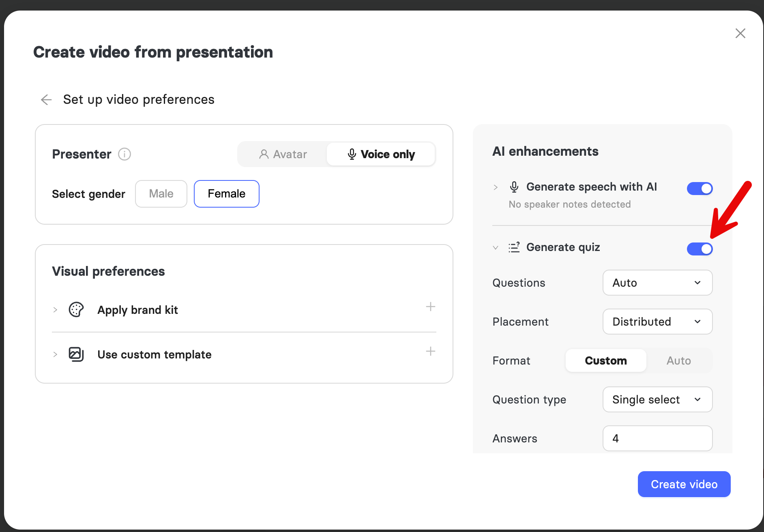Screen dimensions: 764x532
Task: Open the Question type dropdown
Action: pyautogui.click(x=657, y=399)
